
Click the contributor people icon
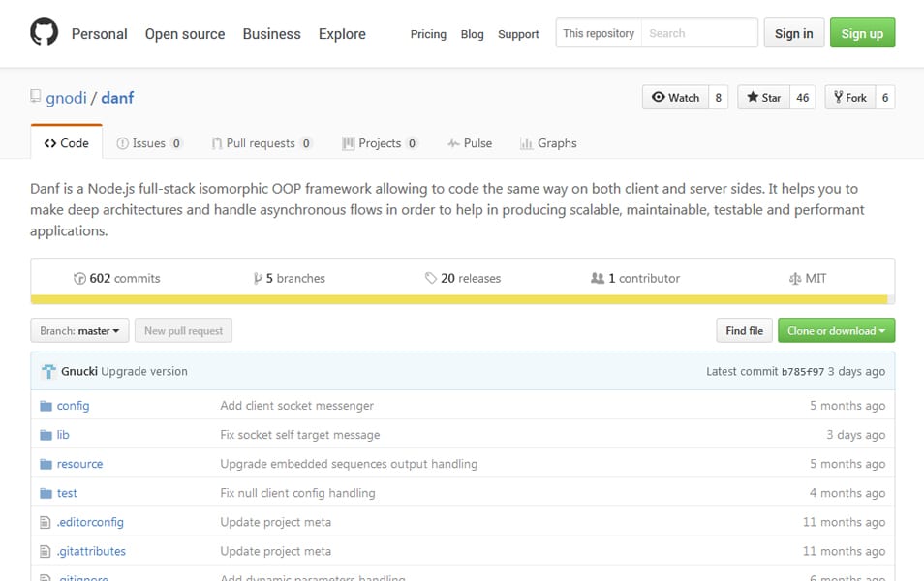click(598, 278)
